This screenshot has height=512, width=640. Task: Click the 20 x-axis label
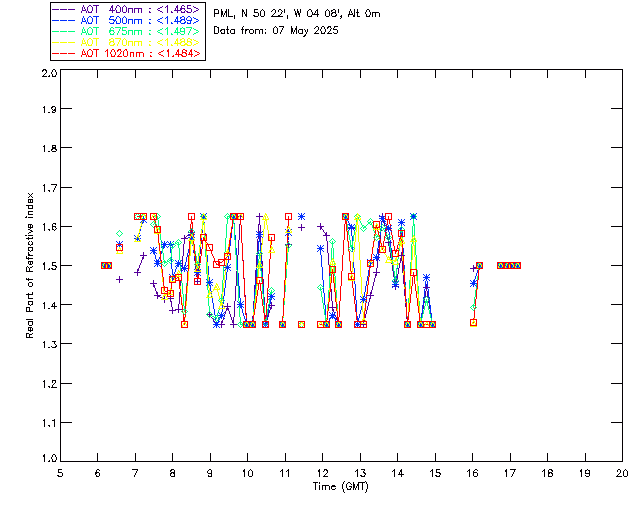[622, 473]
